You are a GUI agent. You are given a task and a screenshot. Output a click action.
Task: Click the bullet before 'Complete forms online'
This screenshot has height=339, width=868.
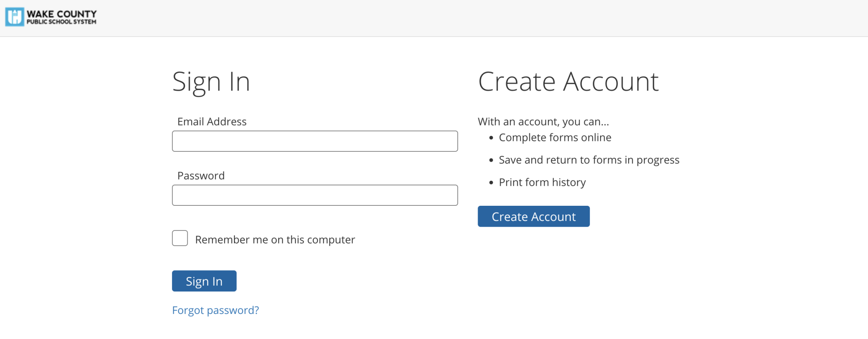click(x=491, y=138)
